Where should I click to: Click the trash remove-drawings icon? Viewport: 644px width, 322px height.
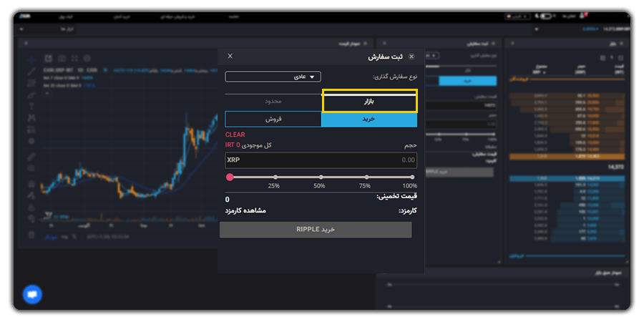pos(31,235)
